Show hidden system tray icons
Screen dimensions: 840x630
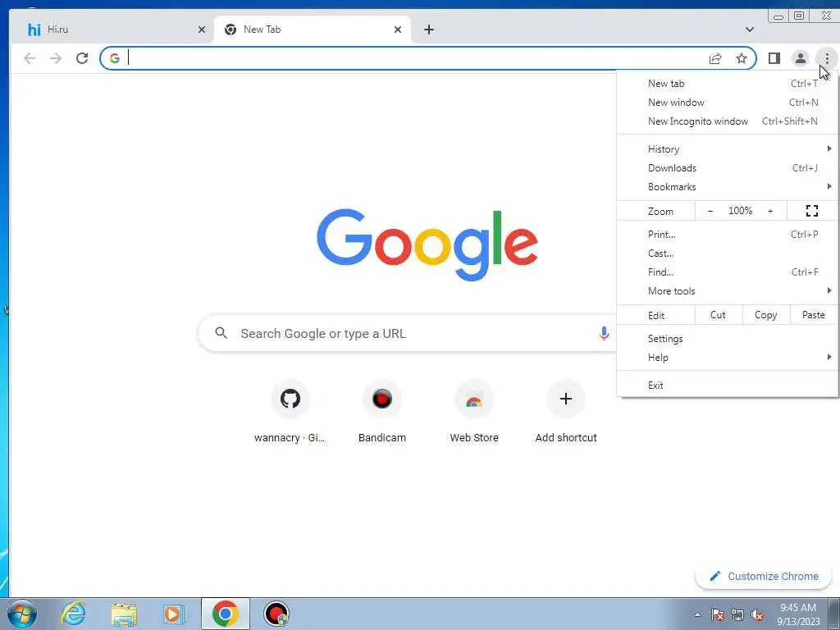[x=697, y=614]
